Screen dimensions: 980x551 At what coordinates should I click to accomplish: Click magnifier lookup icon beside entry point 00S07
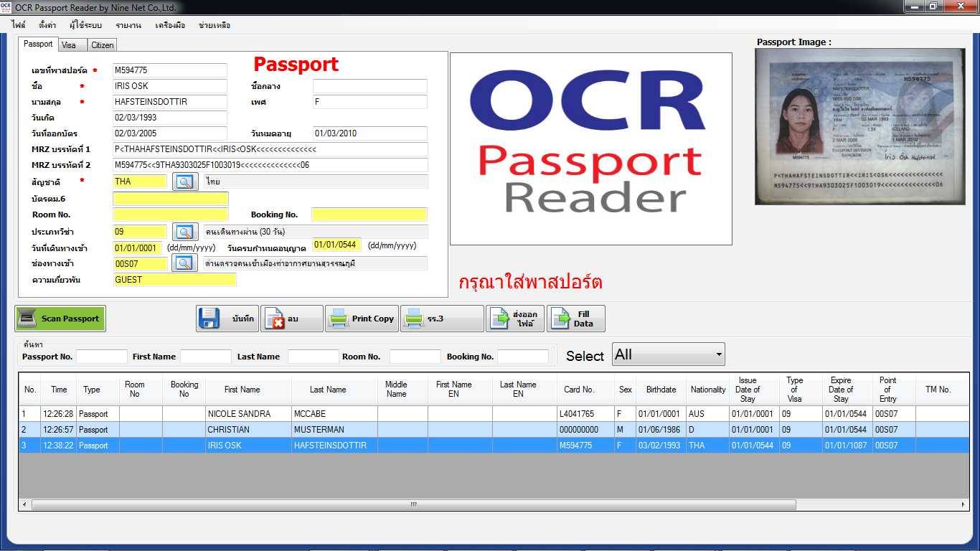point(185,263)
